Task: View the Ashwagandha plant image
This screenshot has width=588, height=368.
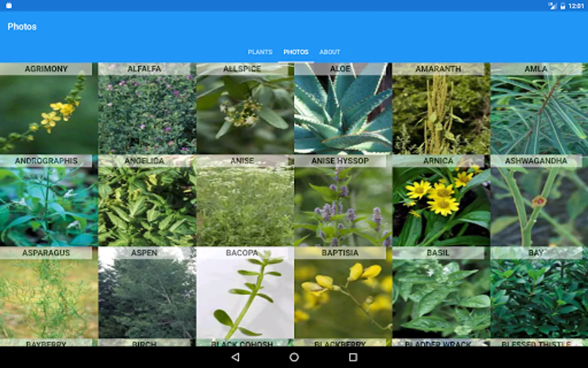Action: [x=539, y=200]
